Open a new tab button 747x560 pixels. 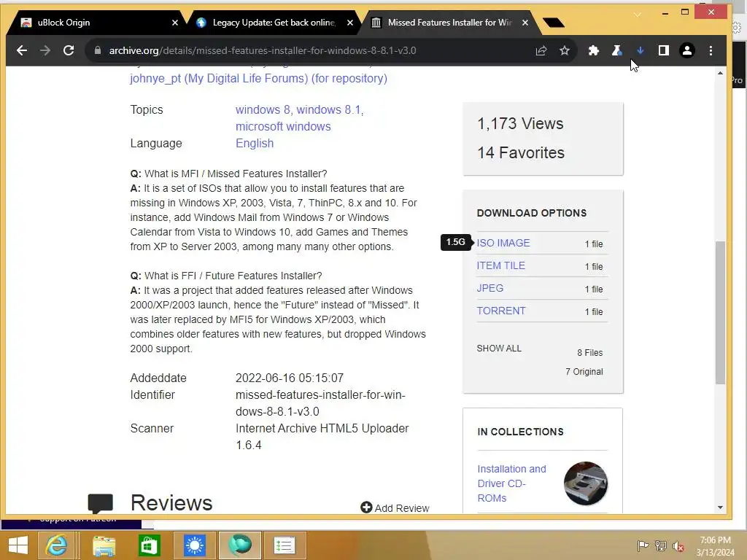pyautogui.click(x=553, y=23)
